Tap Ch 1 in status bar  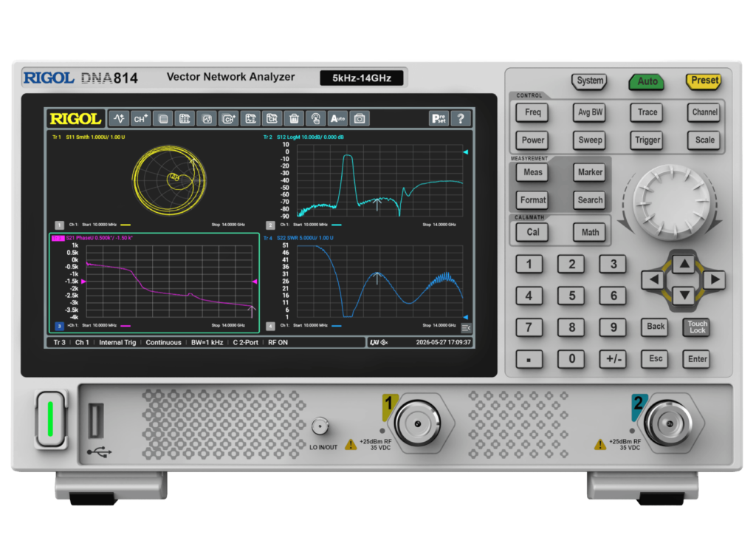[x=82, y=343]
